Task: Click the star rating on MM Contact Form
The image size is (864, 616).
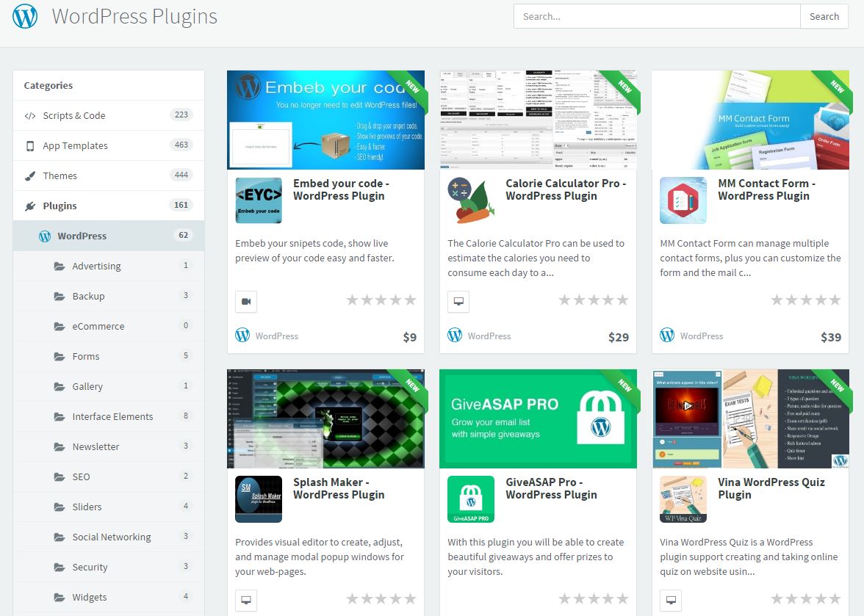Action: [x=805, y=300]
